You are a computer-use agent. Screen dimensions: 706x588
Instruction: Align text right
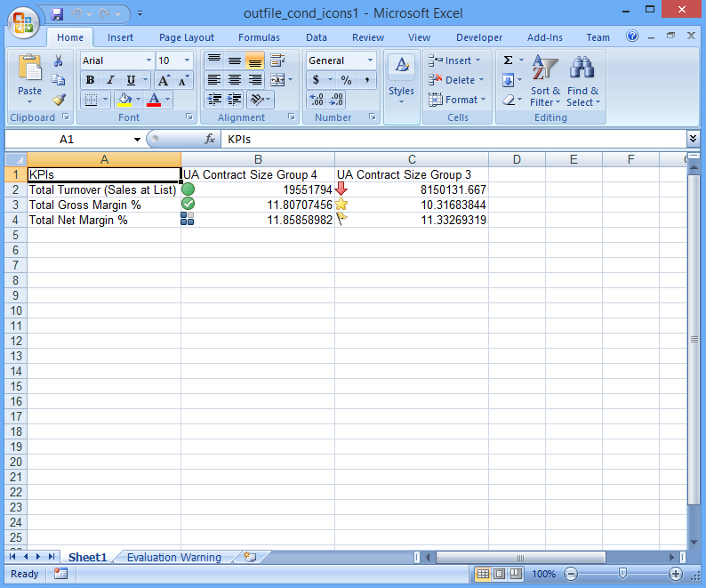pos(255,80)
